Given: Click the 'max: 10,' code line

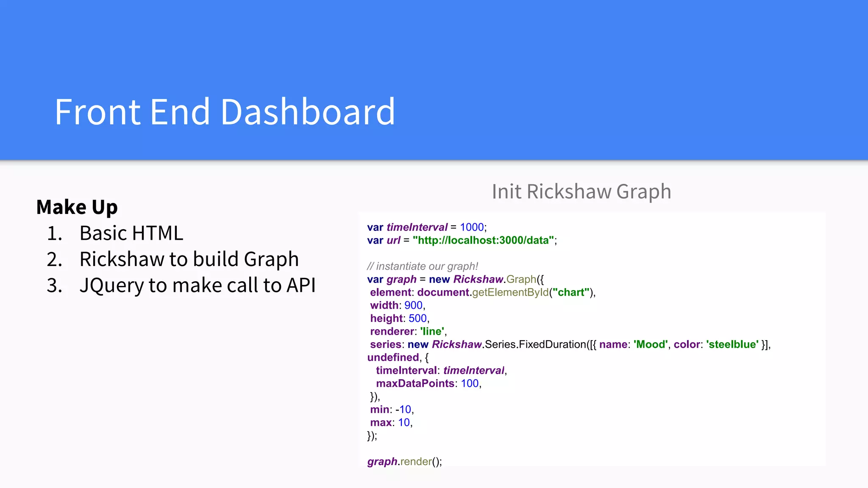Looking at the screenshot, I should coord(391,422).
